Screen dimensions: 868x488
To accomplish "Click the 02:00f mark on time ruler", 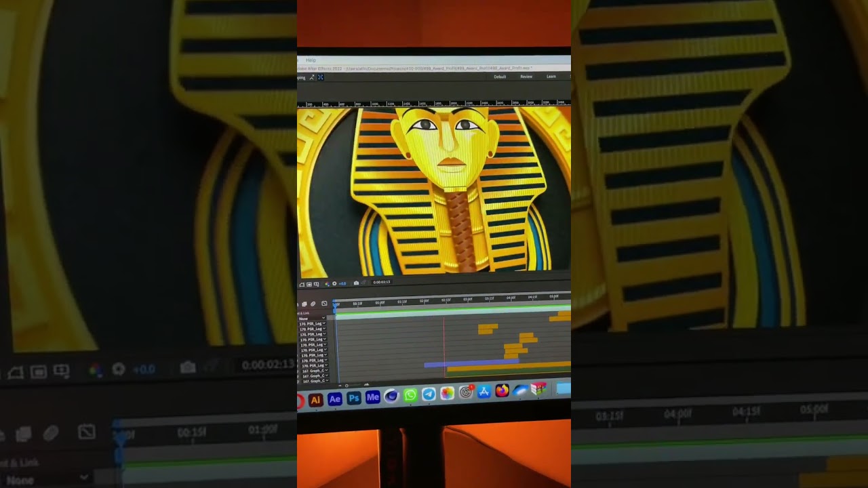I will [424, 301].
